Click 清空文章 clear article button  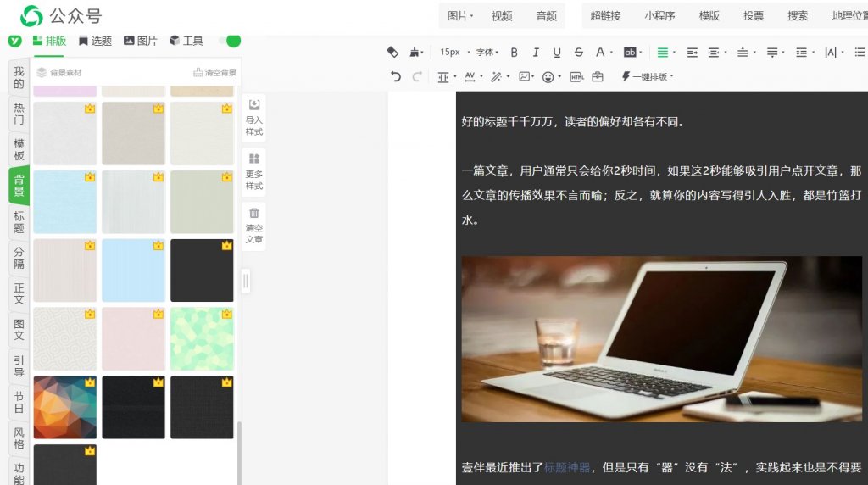254,226
